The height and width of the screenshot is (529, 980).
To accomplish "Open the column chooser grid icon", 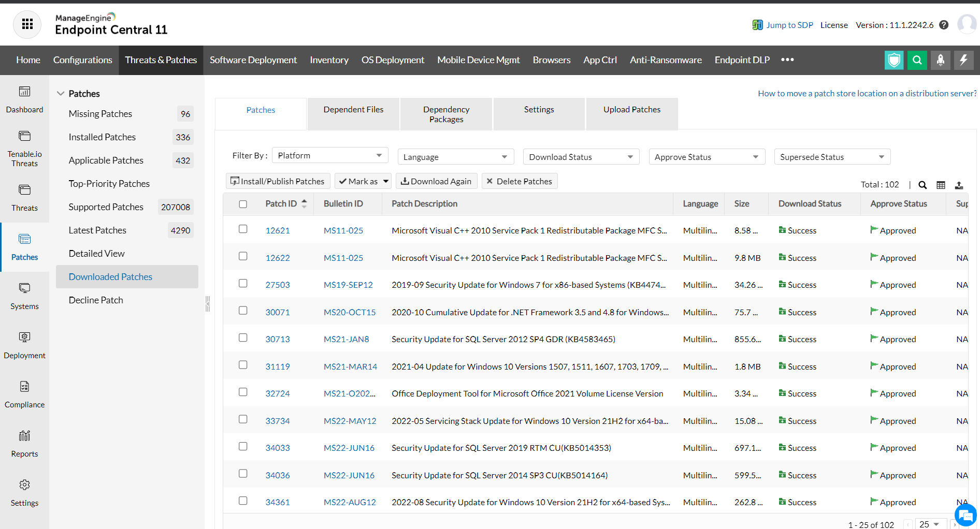I will [x=941, y=185].
